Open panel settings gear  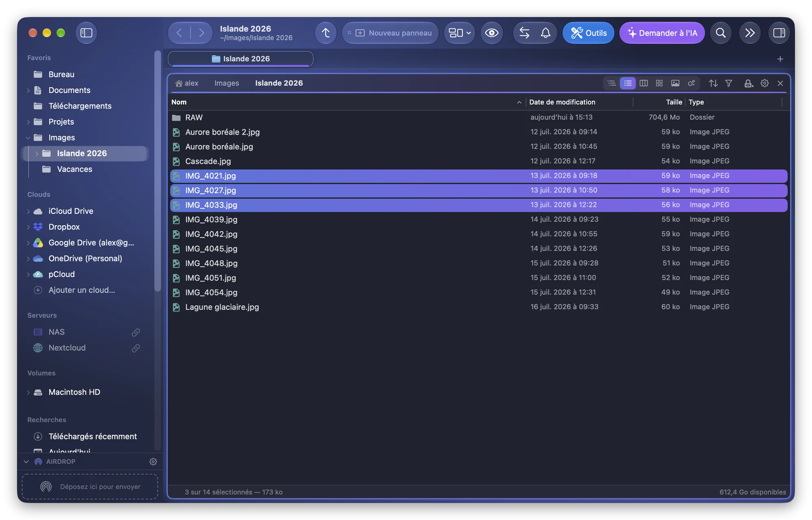[x=764, y=83]
